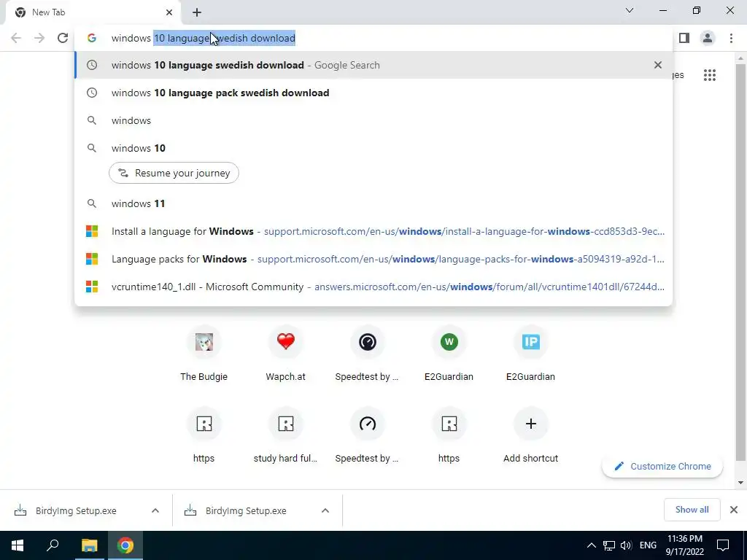Click the network tray icon
747x560 pixels.
pos(609,545)
